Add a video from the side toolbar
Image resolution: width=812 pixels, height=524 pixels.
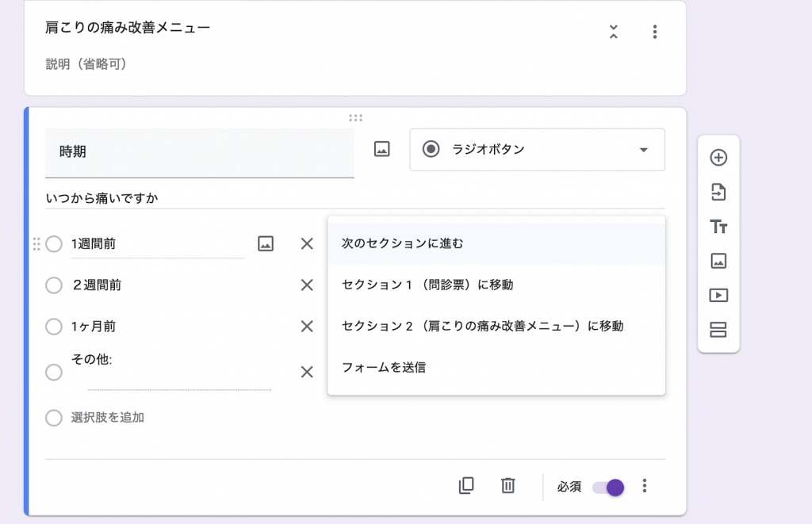click(x=718, y=296)
